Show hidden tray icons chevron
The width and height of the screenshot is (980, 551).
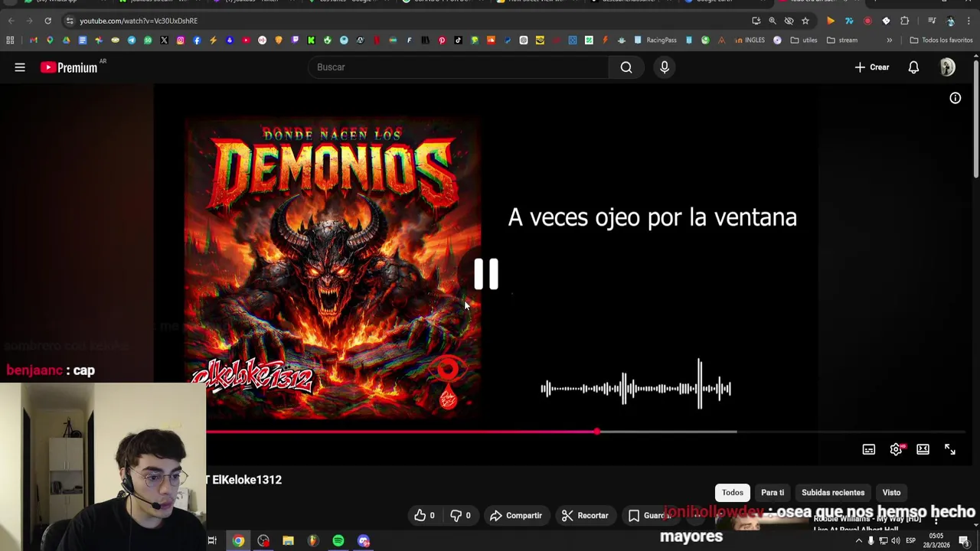coord(858,541)
